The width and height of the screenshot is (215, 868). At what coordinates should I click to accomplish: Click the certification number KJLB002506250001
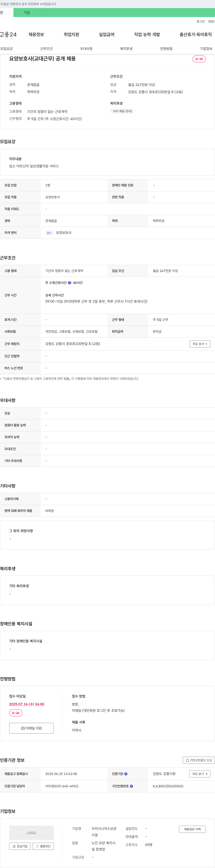coord(168,786)
